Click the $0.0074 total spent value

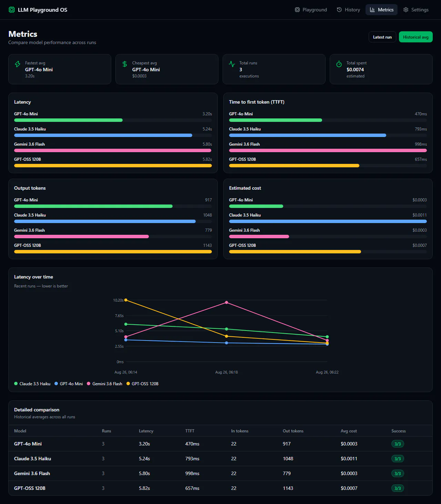click(355, 70)
